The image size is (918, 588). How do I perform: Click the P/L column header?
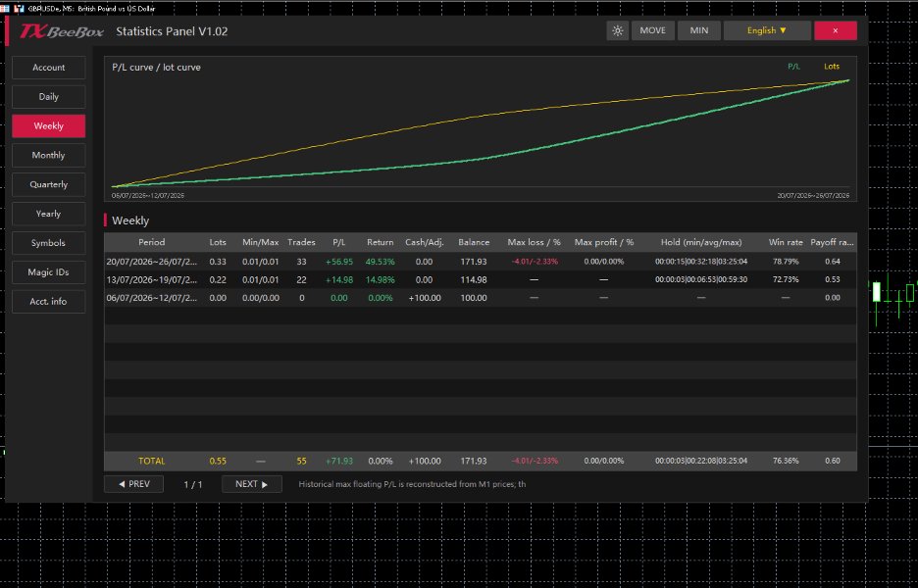click(x=339, y=242)
